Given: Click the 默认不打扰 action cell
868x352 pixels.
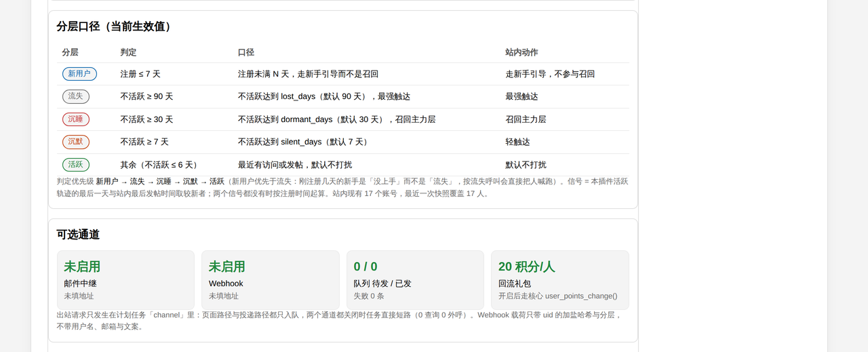Looking at the screenshot, I should pyautogui.click(x=526, y=165).
